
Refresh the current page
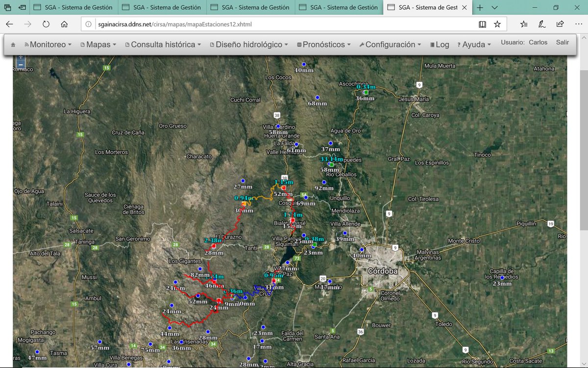[46, 24]
